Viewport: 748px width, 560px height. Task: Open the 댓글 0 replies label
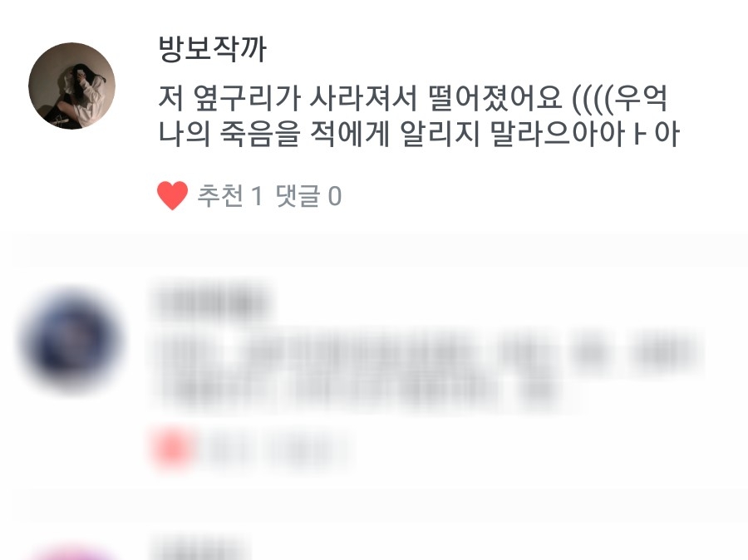[x=308, y=195]
